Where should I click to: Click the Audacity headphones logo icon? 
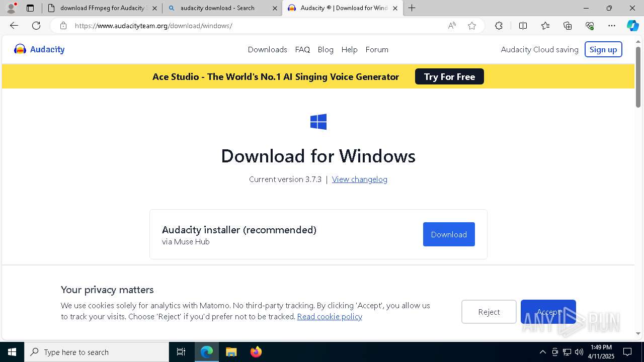[x=20, y=49]
